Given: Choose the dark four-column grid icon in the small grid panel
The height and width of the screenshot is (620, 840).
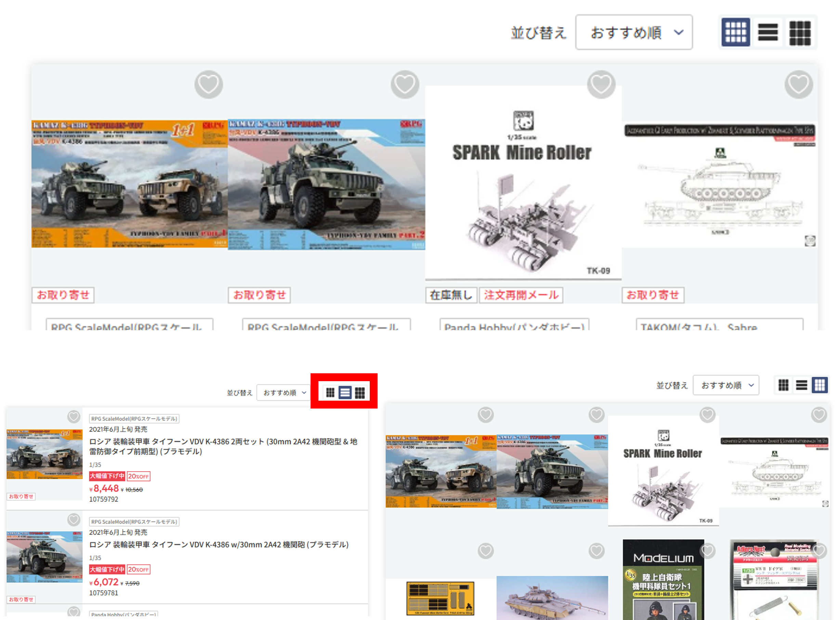Looking at the screenshot, I should click(783, 385).
